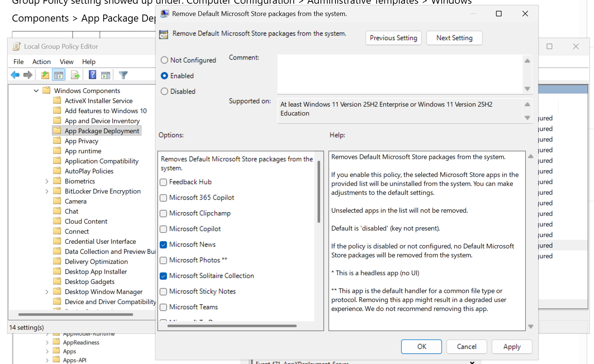The image size is (594, 364).
Task: Expand the Apps node in background tree
Action: [47, 351]
